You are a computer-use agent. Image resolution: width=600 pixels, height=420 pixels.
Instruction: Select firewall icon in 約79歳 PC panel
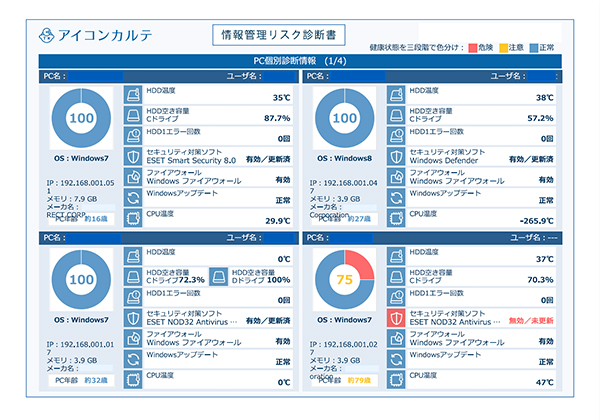[x=396, y=339]
